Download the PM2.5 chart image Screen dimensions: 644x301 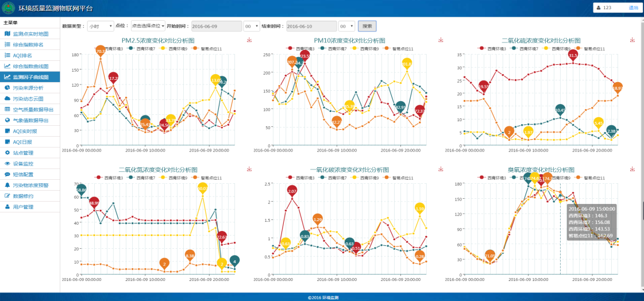[x=249, y=40]
